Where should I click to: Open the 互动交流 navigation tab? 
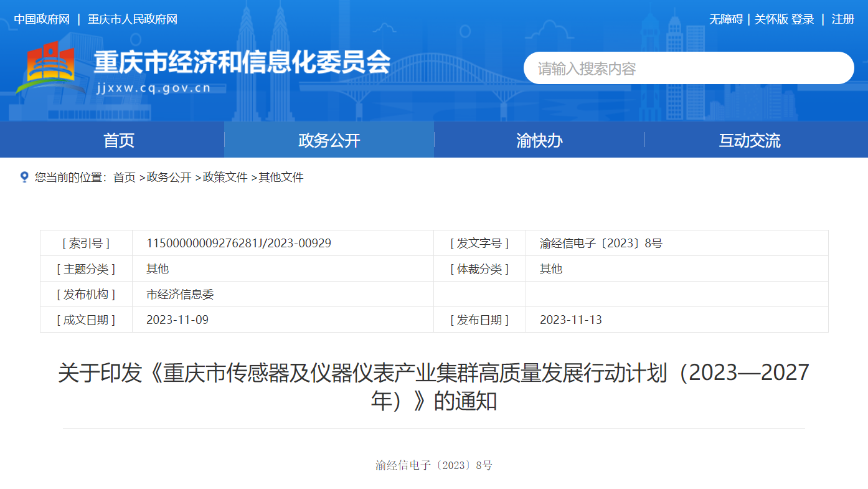point(749,140)
